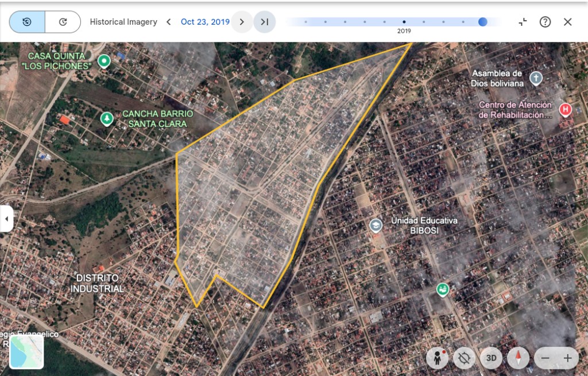Toggle the 3D view button
Screen dimensions: 588x376
tap(491, 358)
